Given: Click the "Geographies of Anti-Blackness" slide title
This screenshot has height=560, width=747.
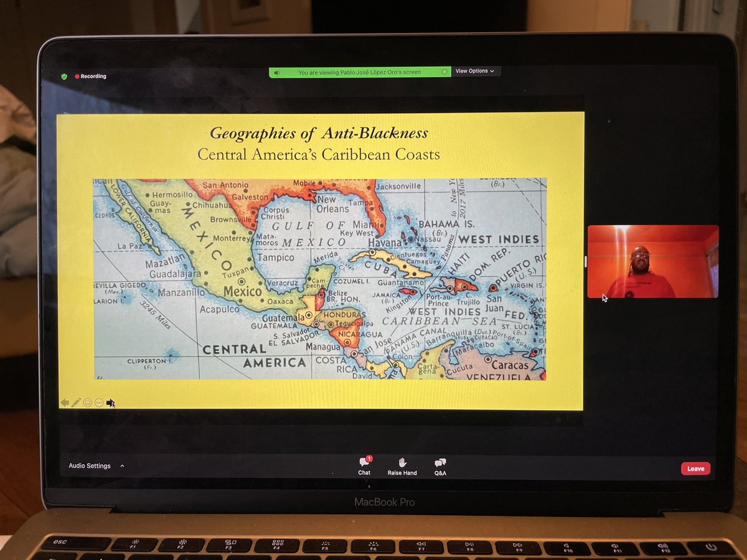Looking at the screenshot, I should coord(319,133).
